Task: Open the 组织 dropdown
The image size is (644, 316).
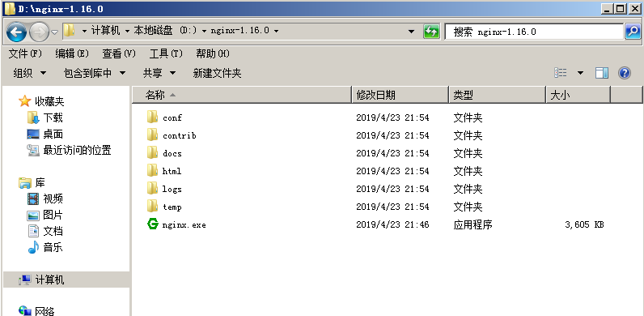Action: 30,73
